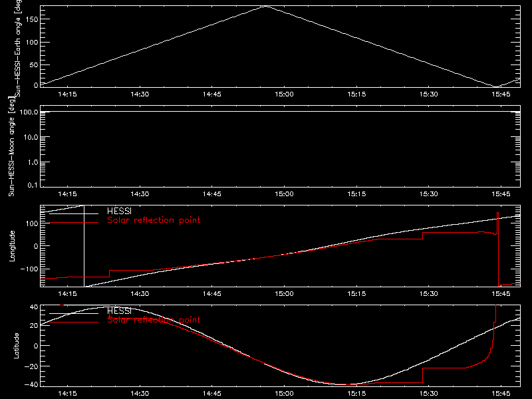Select 15:30 time label under Earth angle plot
The image size is (532, 399).
429,94
